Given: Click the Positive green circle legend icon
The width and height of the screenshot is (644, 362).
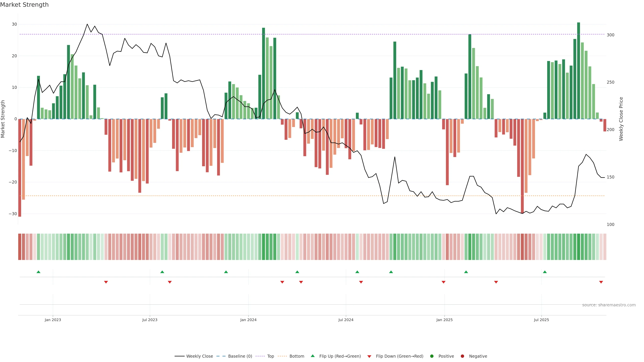Looking at the screenshot, I should (432, 356).
